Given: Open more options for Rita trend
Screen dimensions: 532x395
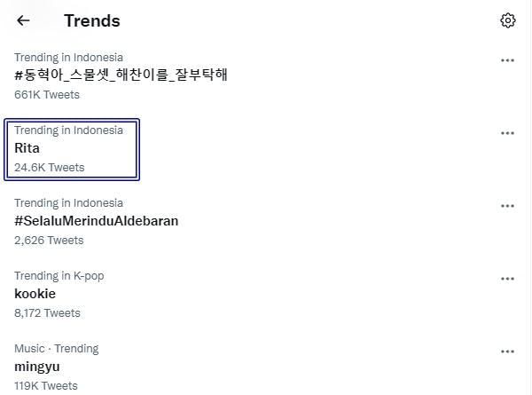Looking at the screenshot, I should (x=507, y=133).
